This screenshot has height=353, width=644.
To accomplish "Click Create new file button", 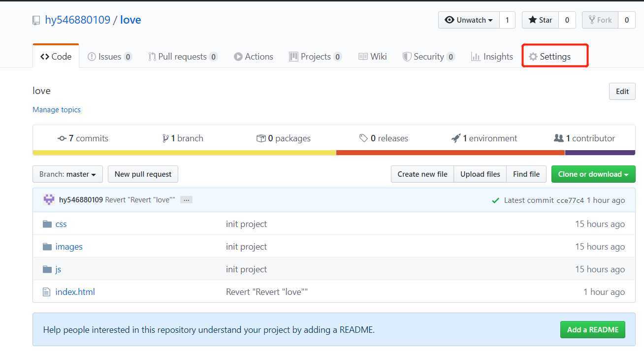I will [x=422, y=174].
